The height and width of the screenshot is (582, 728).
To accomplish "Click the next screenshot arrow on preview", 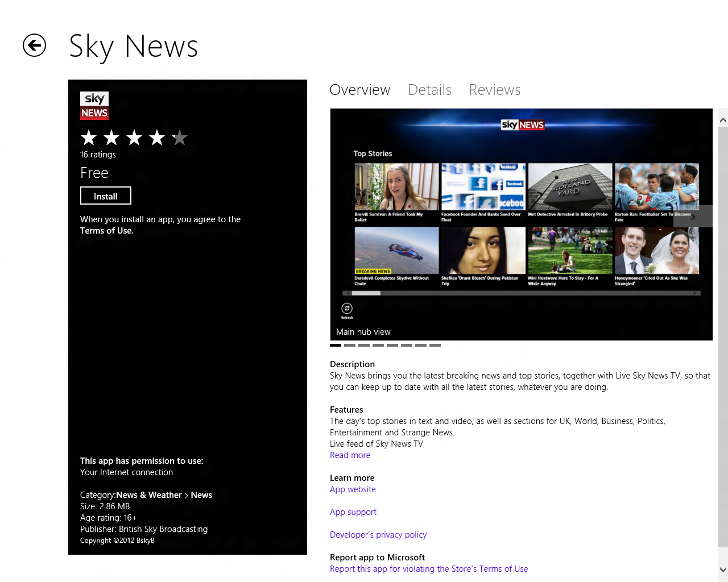I will [x=693, y=217].
